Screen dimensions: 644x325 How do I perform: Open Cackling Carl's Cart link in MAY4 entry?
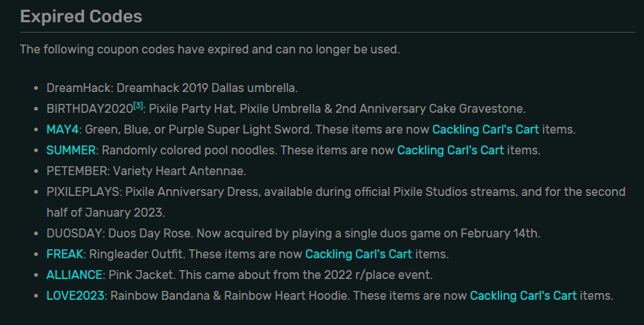click(486, 129)
